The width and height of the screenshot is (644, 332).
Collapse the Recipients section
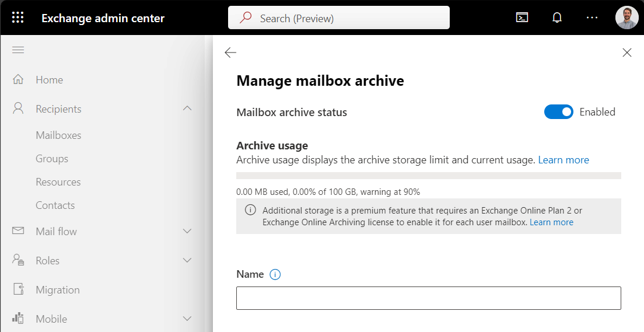(187, 109)
